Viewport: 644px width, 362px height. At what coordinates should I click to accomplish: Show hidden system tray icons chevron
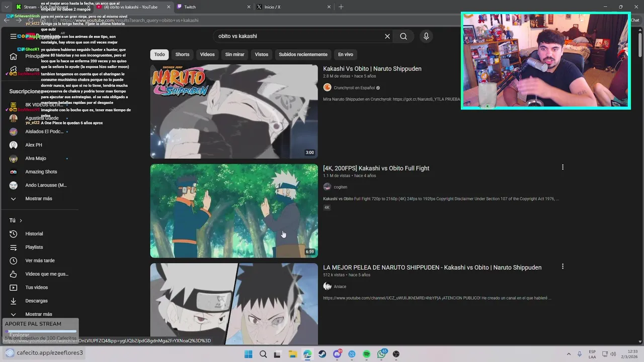569,354
